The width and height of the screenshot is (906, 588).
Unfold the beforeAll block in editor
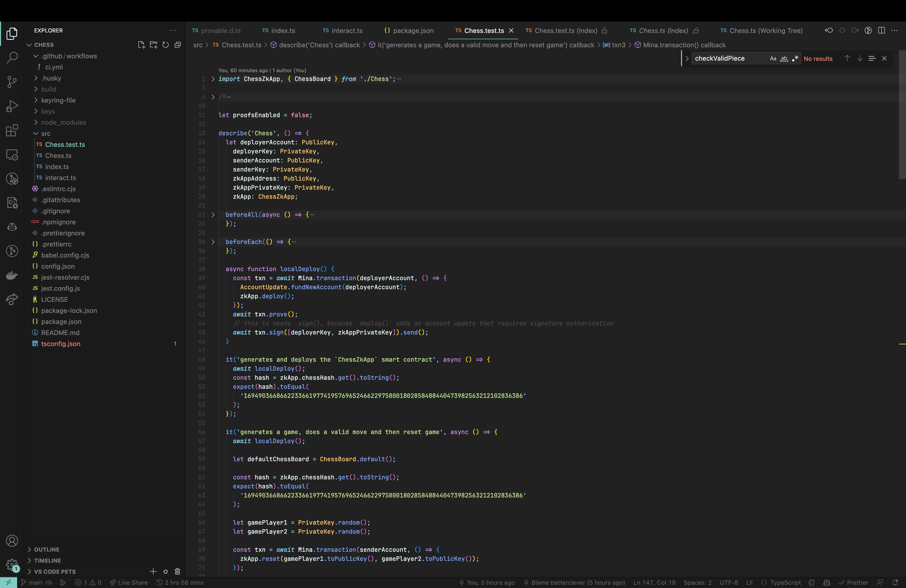pyautogui.click(x=213, y=215)
